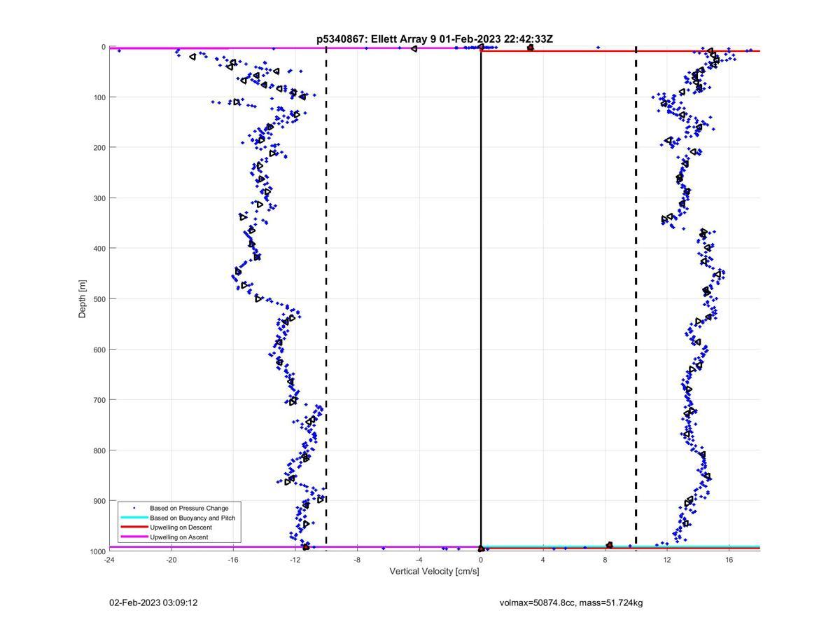This screenshot has width=840, height=620.
Task: Click the timestamp '02-Feb-2023 03:09:12'
Action: tap(153, 602)
